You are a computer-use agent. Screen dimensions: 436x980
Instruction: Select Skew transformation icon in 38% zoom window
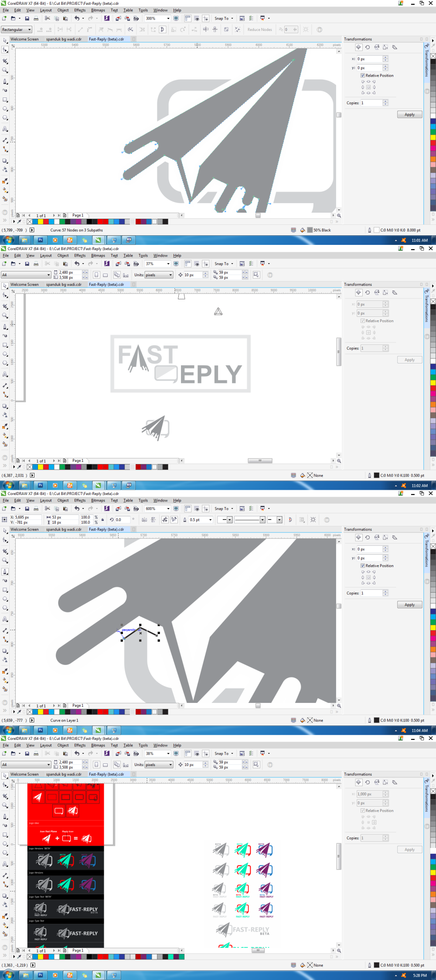[395, 782]
